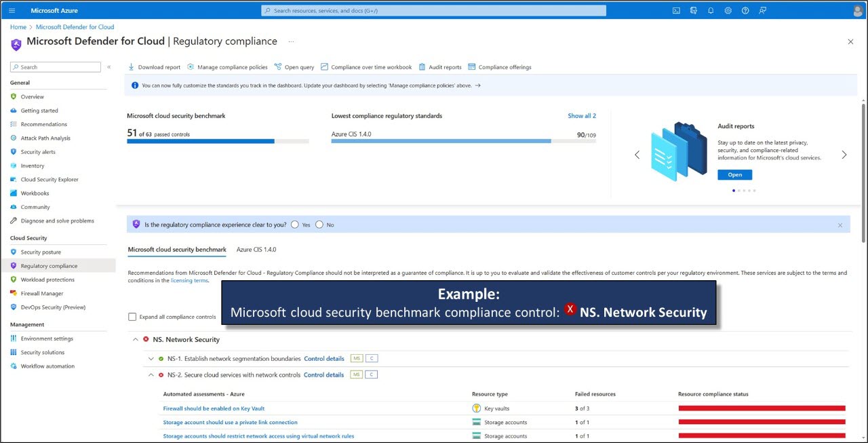868x443 pixels.
Task: Open the help question mark icon
Action: coord(745,11)
